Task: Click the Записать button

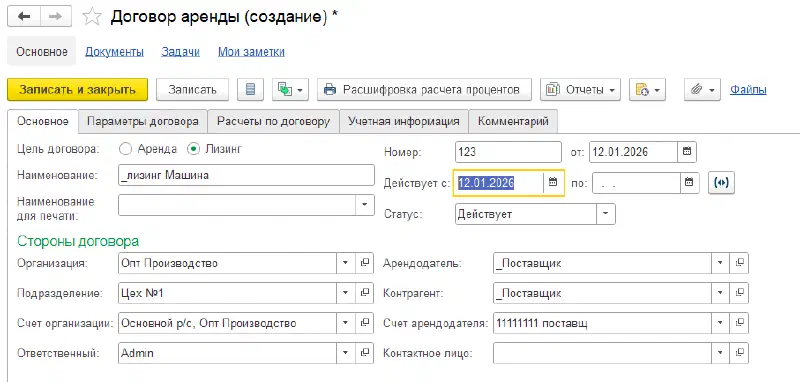Action: 192,90
